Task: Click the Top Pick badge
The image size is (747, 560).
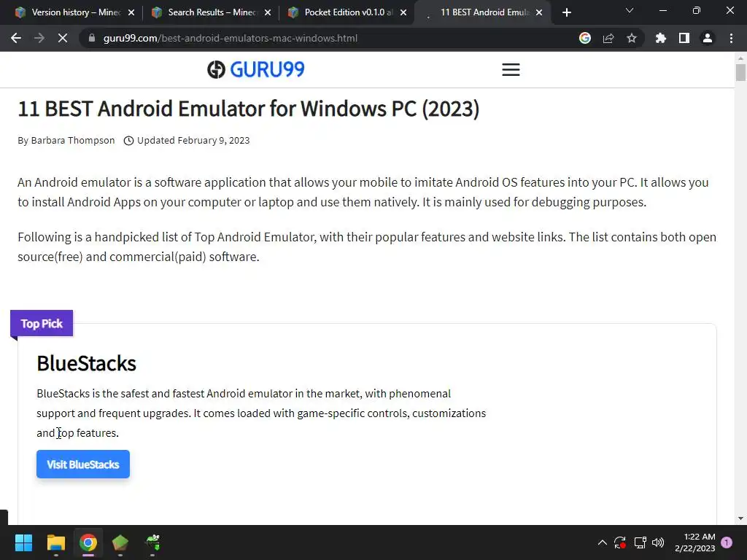Action: click(42, 323)
